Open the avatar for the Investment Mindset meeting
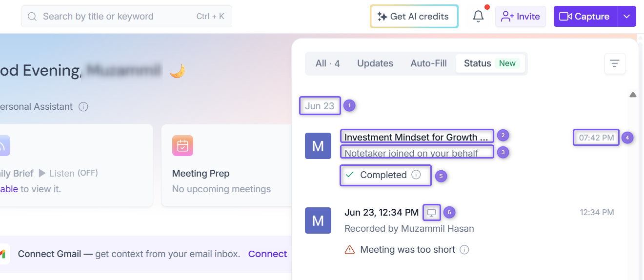The height and width of the screenshot is (280, 644). [318, 146]
